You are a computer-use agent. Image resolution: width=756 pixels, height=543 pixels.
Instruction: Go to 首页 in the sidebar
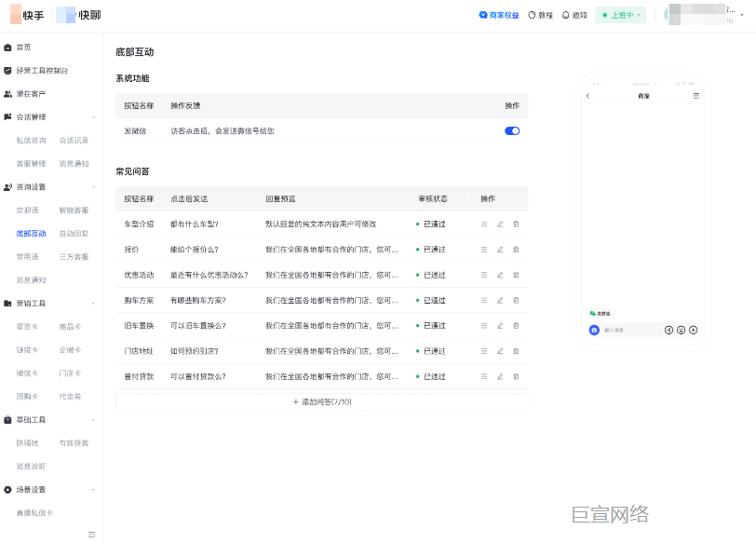tap(23, 48)
